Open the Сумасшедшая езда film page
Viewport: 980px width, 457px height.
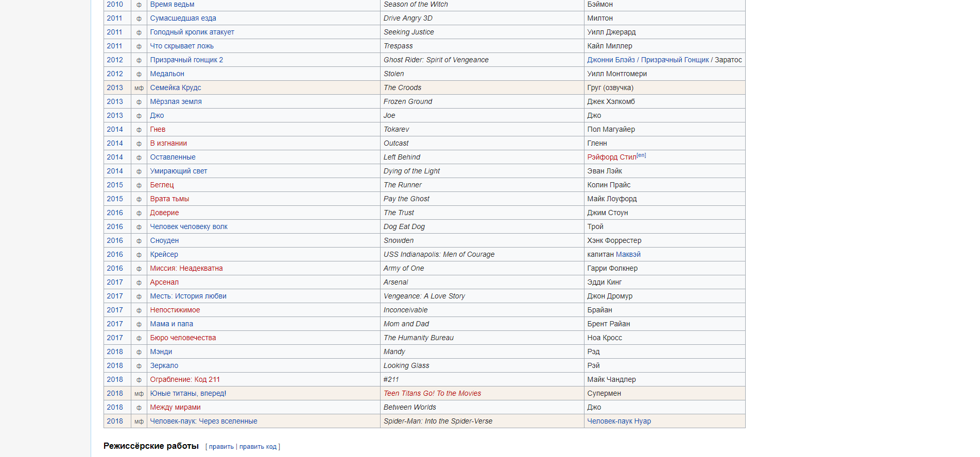(x=183, y=18)
